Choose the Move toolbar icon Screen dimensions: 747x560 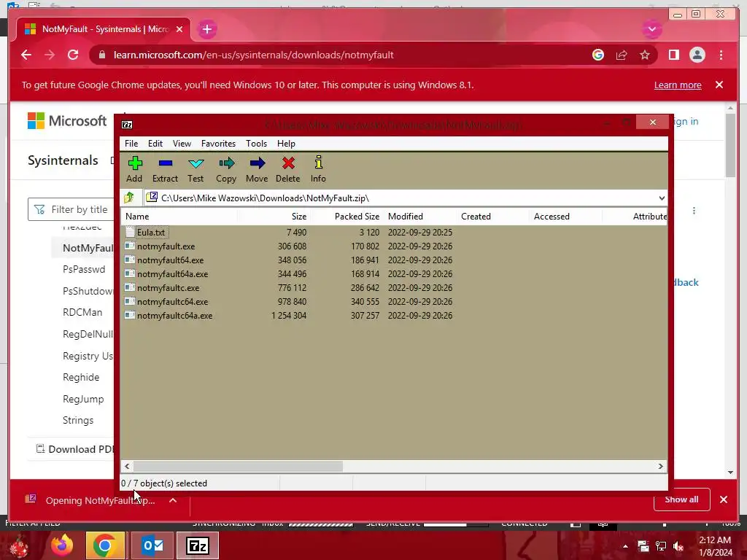point(257,169)
